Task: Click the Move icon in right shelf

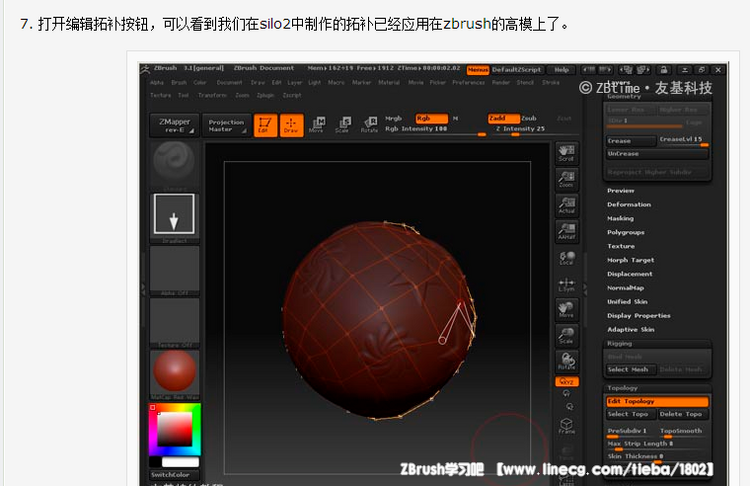Action: pyautogui.click(x=567, y=309)
